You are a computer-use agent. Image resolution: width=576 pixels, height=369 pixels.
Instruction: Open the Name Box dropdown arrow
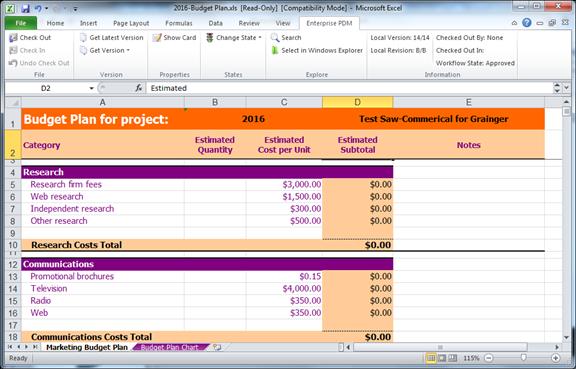point(91,88)
